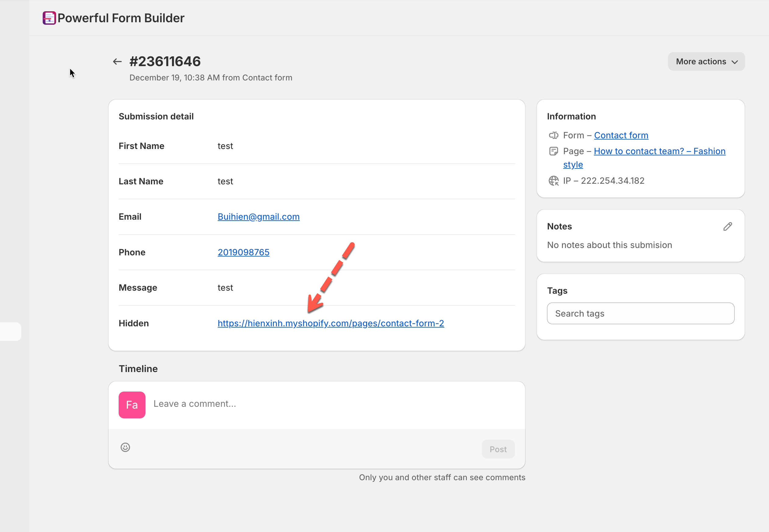The height and width of the screenshot is (532, 769).
Task: Focus the Search tags field
Action: point(640,313)
